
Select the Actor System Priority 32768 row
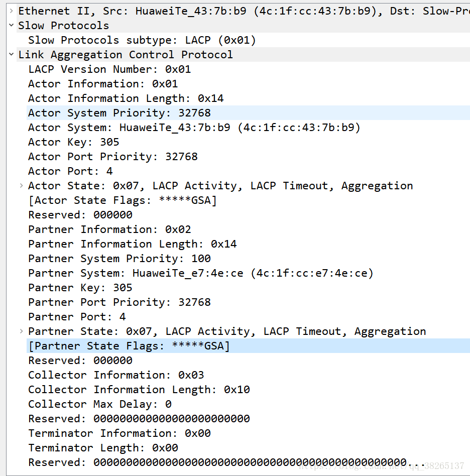pyautogui.click(x=248, y=113)
